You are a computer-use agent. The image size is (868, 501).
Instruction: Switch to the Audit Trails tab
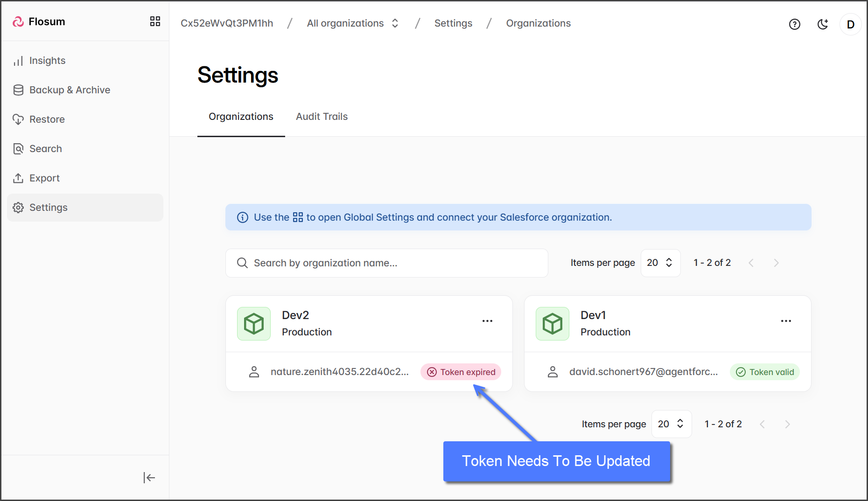[322, 117]
